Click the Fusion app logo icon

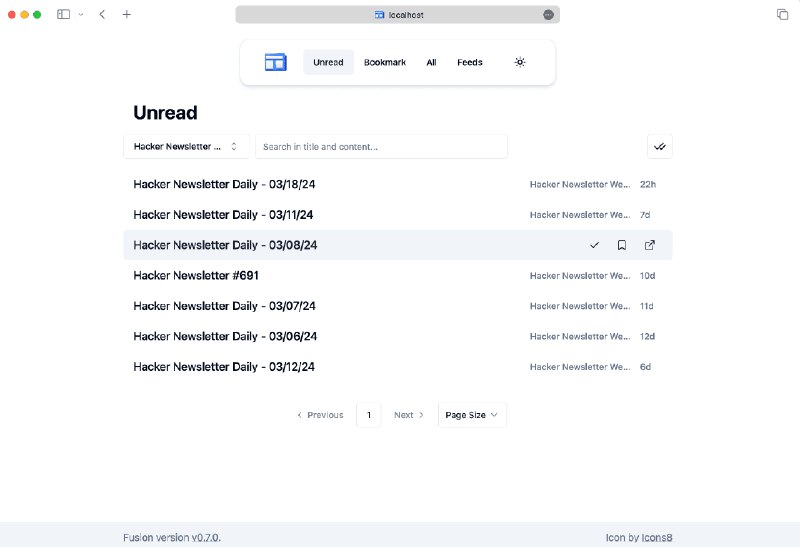(275, 62)
